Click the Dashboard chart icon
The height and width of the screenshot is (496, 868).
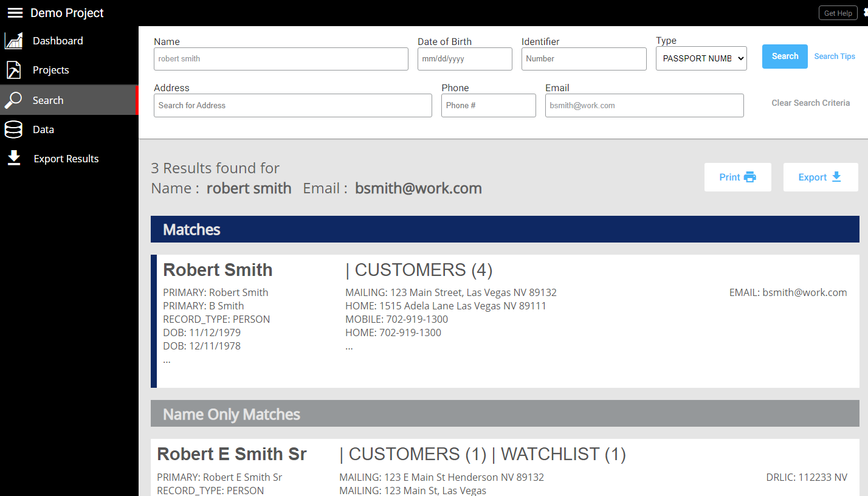coord(13,41)
